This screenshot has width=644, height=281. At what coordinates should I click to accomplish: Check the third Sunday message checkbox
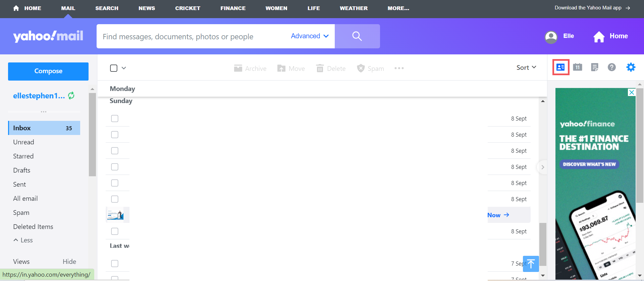tap(115, 151)
